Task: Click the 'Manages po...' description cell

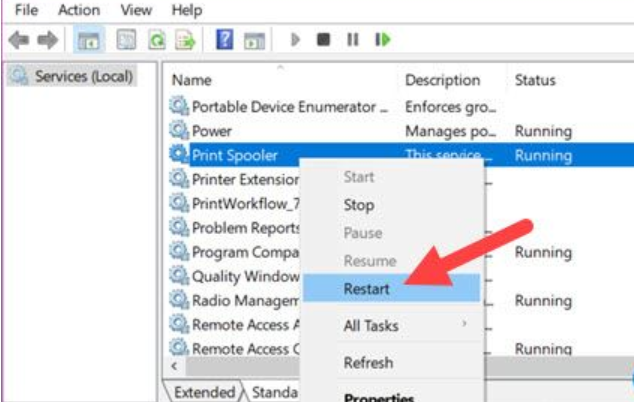Action: pyautogui.click(x=450, y=131)
